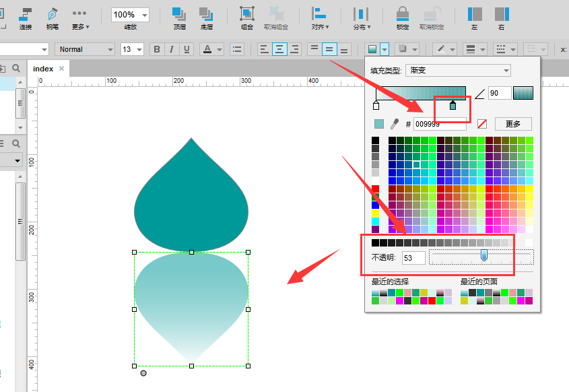
Task: Select the yellow swatch in left column
Action: 375,213
